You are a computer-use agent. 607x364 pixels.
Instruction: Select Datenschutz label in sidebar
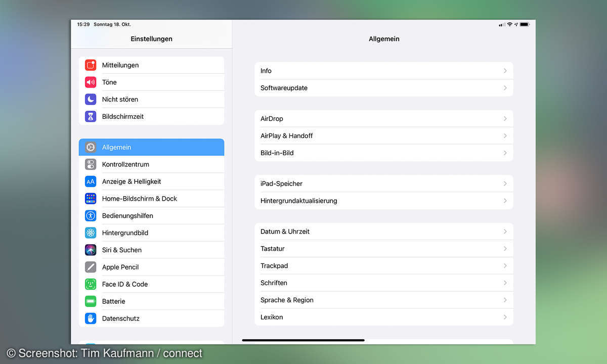click(x=121, y=318)
